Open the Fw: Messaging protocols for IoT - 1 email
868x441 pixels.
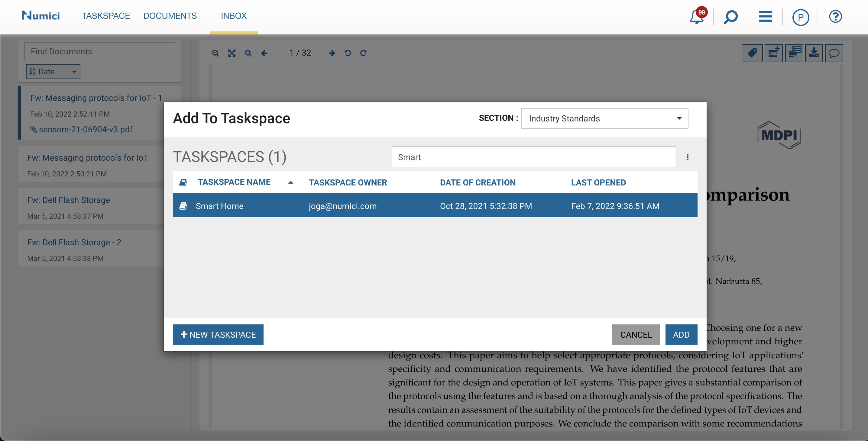[96, 98]
